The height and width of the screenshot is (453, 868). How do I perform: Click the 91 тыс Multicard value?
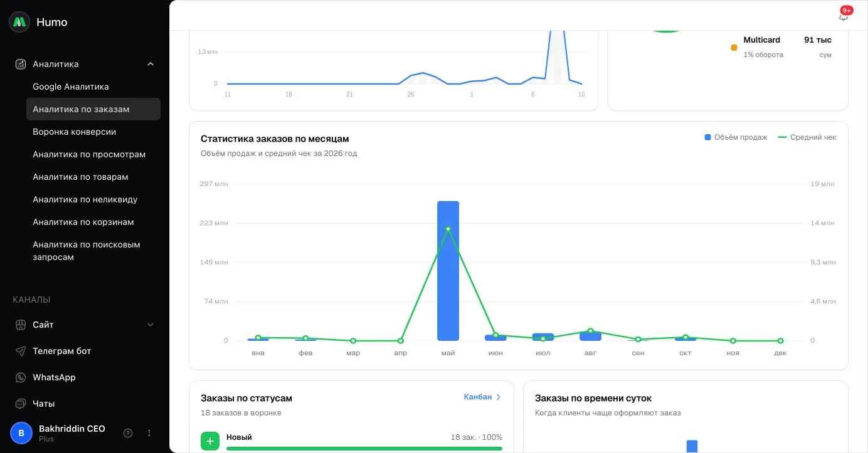(x=818, y=39)
